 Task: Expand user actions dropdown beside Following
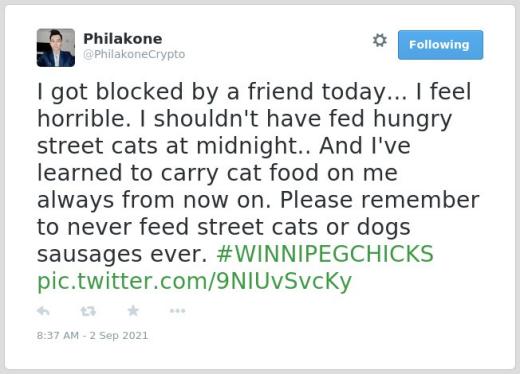[380, 40]
